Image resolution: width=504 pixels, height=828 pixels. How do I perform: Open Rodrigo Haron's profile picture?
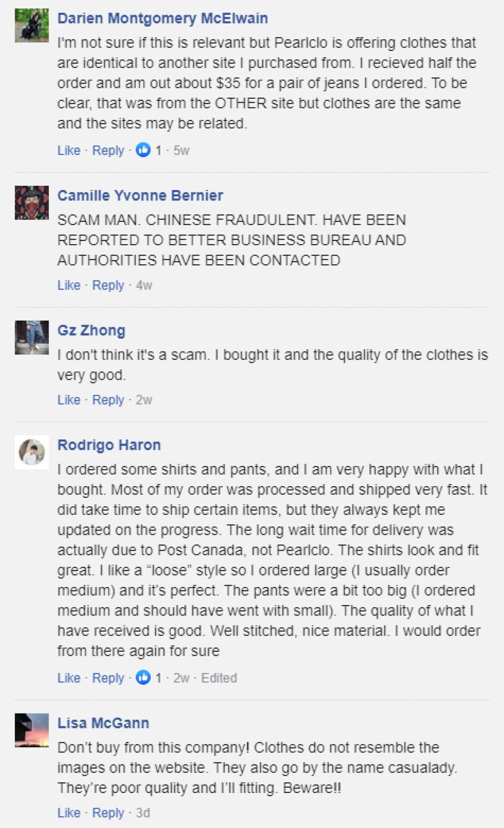point(32,452)
